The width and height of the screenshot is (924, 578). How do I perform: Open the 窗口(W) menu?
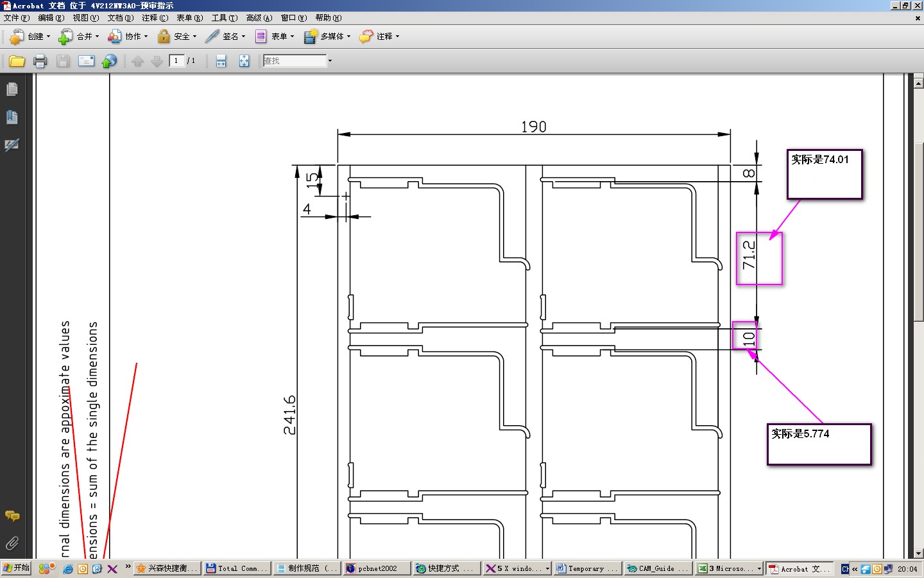pos(294,18)
